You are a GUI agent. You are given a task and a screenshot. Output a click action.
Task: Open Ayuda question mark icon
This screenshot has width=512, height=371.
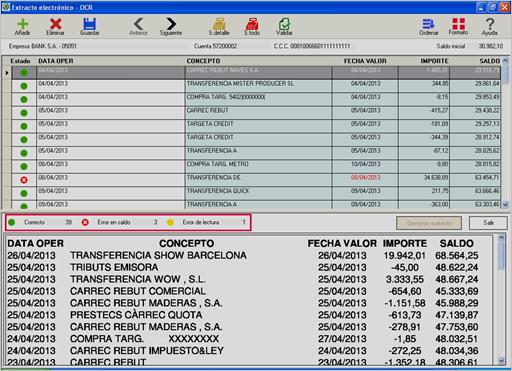489,24
